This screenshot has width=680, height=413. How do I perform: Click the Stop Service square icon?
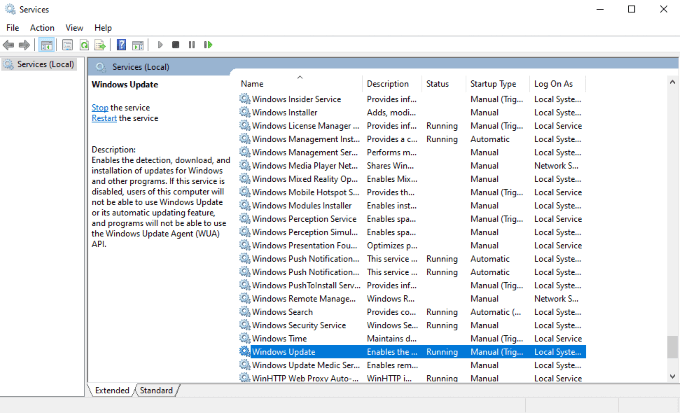[x=176, y=45]
